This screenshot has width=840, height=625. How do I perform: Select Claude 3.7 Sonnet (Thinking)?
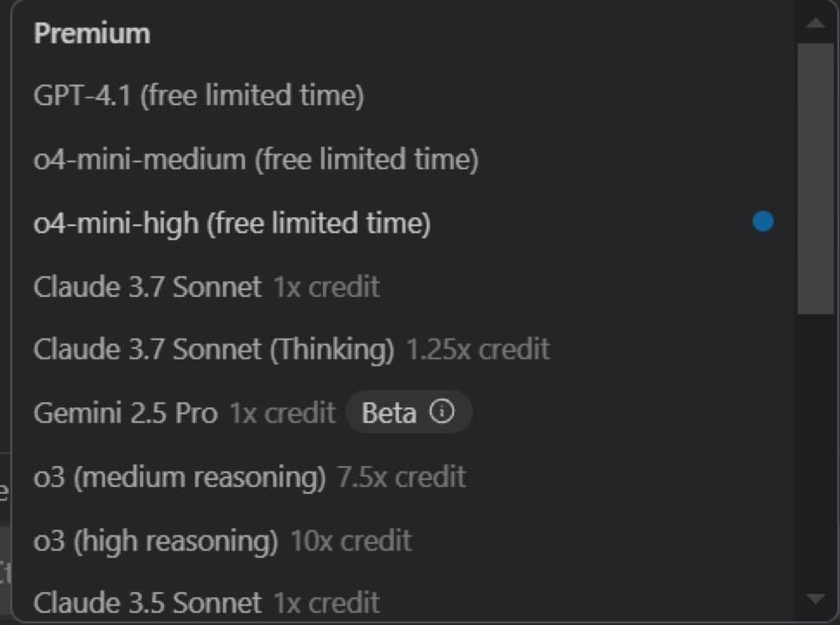point(213,349)
